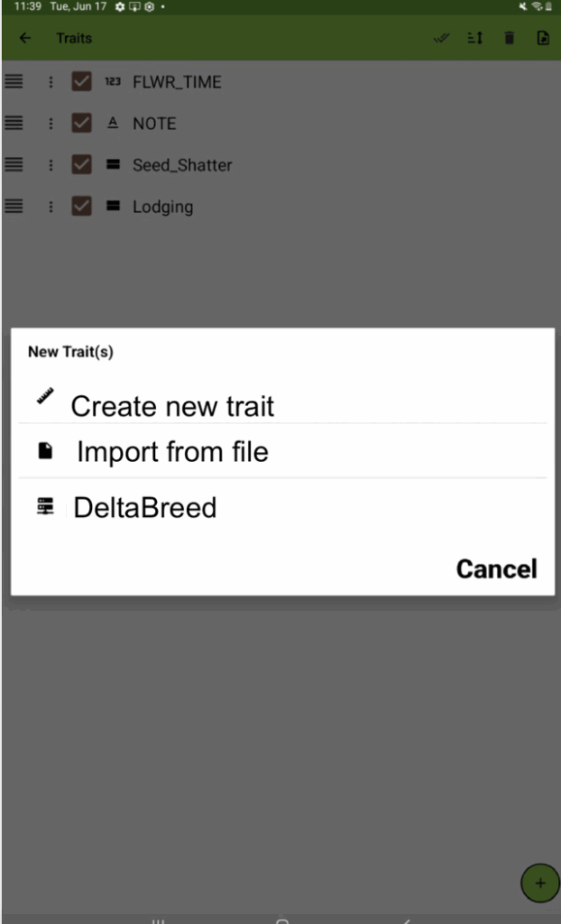561x924 pixels.
Task: Disable the Seed_Shatter checkbox
Action: tap(82, 165)
